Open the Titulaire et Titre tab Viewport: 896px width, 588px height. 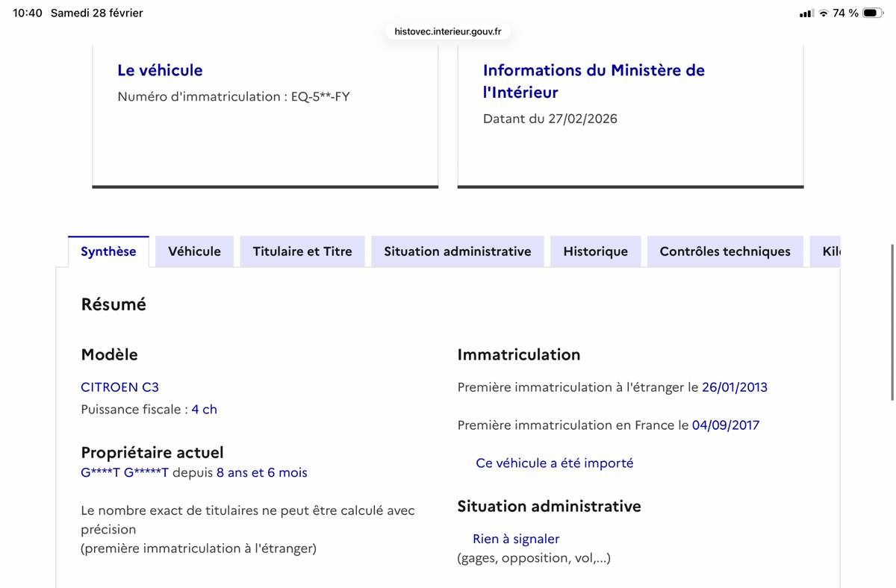click(x=302, y=251)
